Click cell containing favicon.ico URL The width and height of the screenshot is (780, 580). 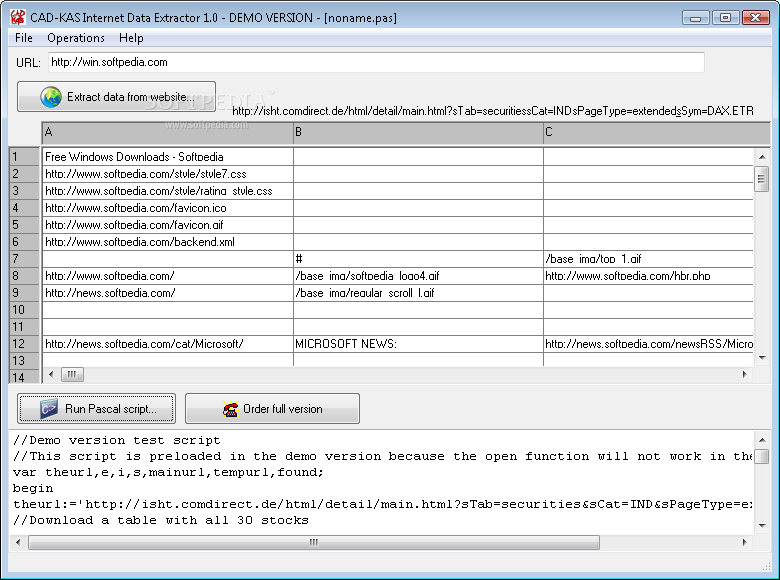(x=168, y=207)
